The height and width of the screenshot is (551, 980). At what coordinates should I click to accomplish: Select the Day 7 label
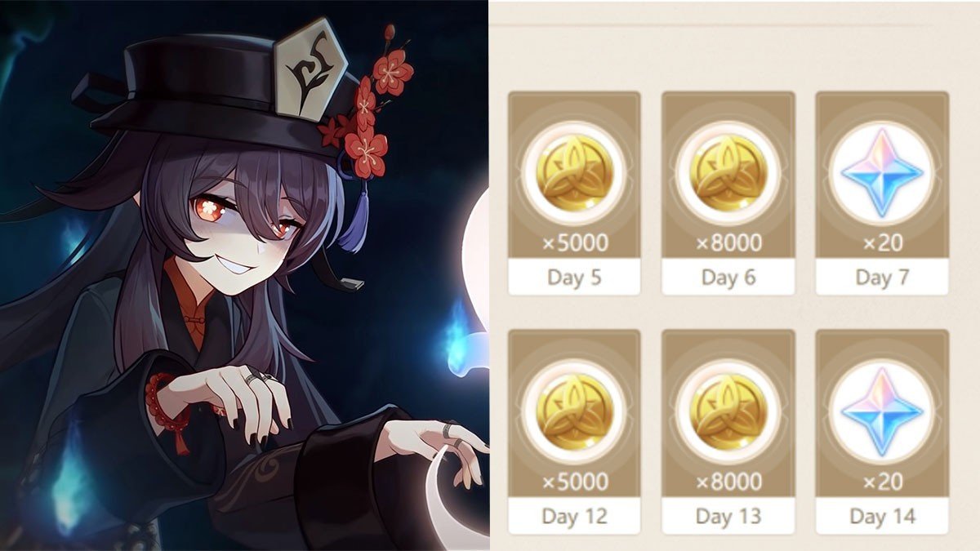[x=881, y=278]
